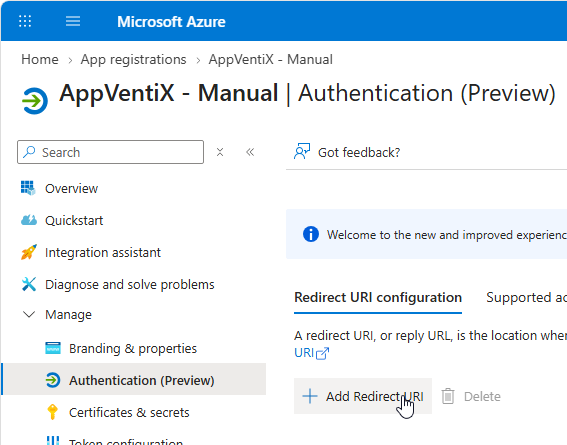The image size is (567, 445).
Task: Click the blue info icon in the banner
Action: click(x=311, y=234)
